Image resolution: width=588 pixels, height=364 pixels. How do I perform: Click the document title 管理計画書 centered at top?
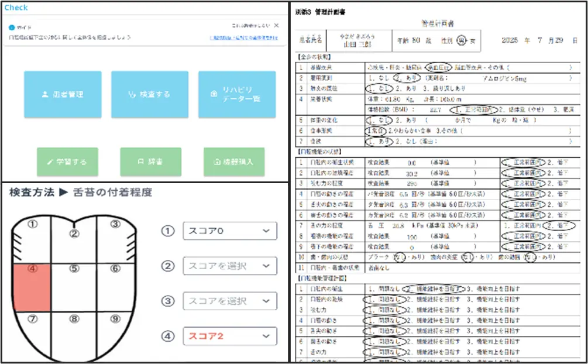click(x=438, y=23)
